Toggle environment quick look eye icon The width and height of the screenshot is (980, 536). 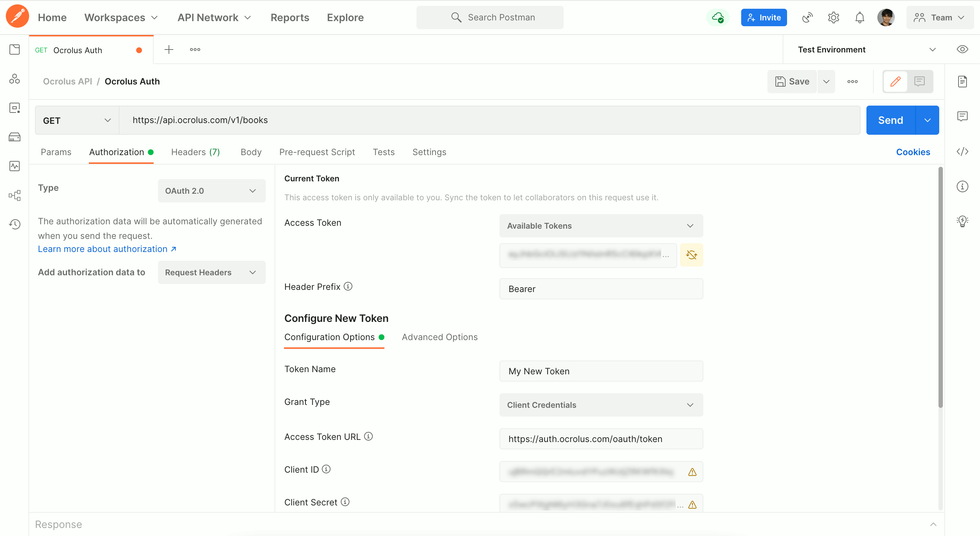pyautogui.click(x=962, y=50)
